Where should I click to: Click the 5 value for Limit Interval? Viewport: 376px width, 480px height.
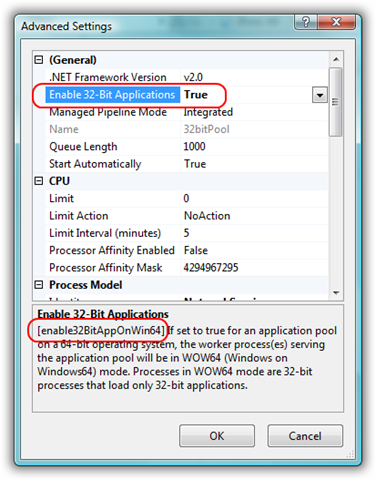[x=186, y=233]
